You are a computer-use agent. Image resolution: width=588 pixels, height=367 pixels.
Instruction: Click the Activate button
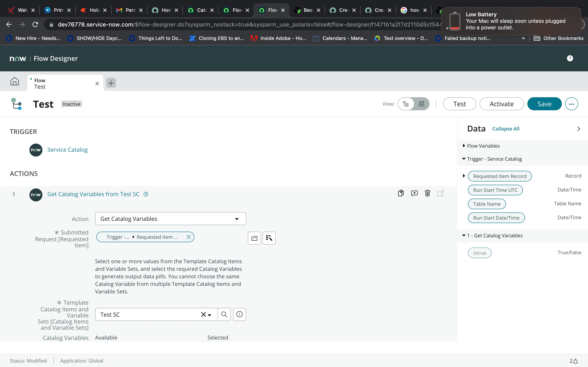tap(501, 104)
